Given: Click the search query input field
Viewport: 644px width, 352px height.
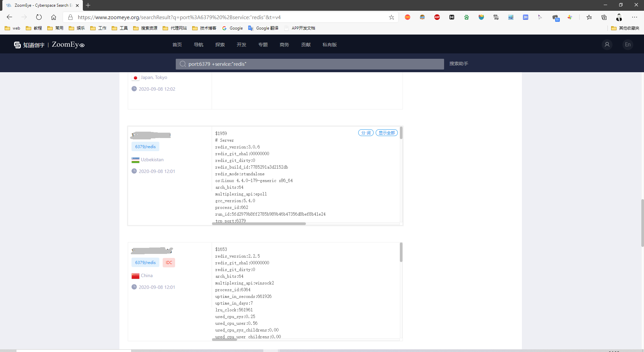Looking at the screenshot, I should [x=310, y=64].
